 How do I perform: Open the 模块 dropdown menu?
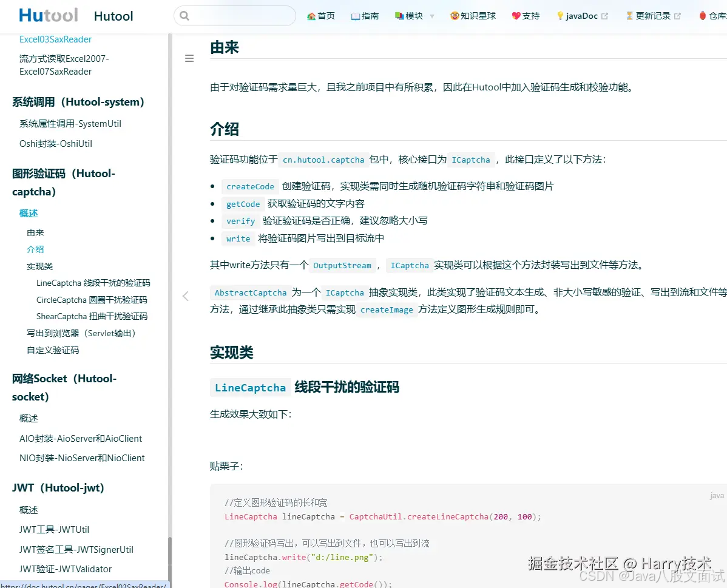[413, 15]
